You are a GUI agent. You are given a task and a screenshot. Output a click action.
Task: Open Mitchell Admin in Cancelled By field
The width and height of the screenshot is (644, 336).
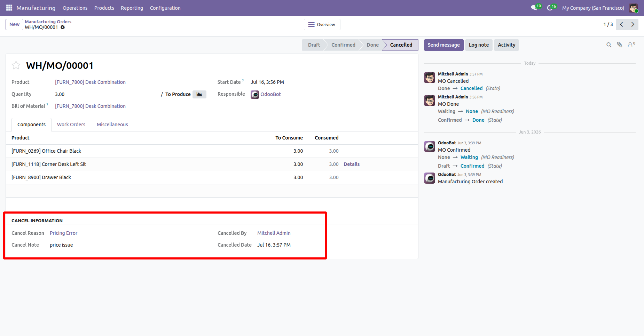coord(274,233)
